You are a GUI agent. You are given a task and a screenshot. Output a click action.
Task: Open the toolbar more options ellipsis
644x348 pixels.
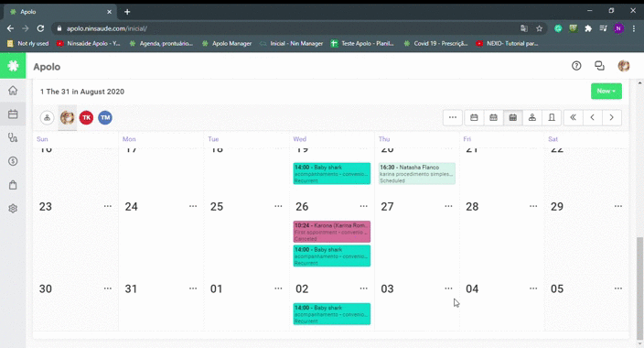[453, 117]
